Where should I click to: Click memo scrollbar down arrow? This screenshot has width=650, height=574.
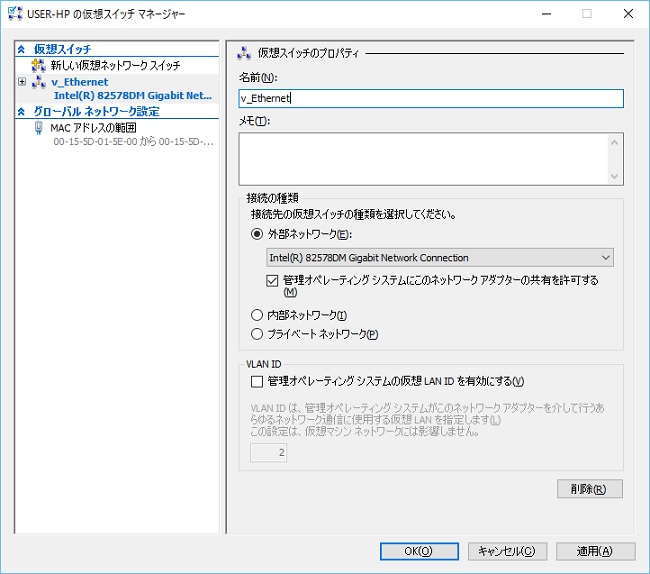point(614,177)
